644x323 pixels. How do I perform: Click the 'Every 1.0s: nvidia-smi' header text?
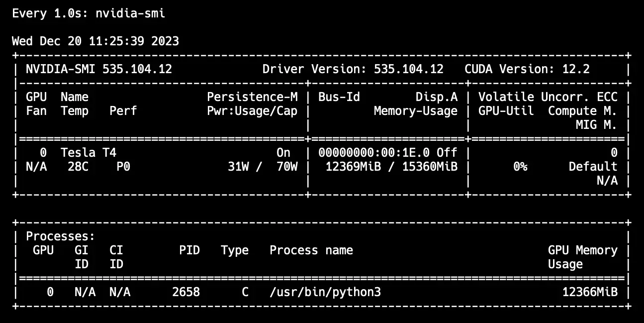pyautogui.click(x=89, y=13)
